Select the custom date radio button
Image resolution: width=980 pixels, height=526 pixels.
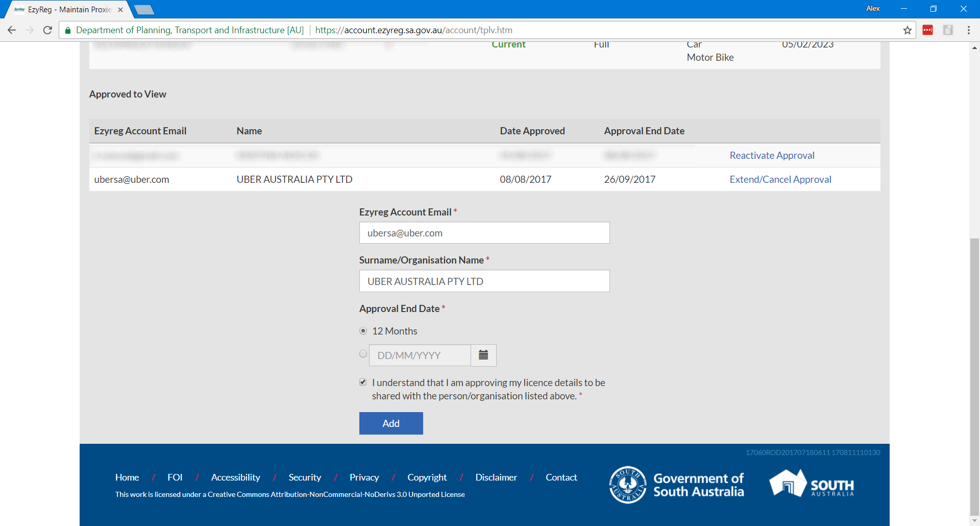pos(363,354)
